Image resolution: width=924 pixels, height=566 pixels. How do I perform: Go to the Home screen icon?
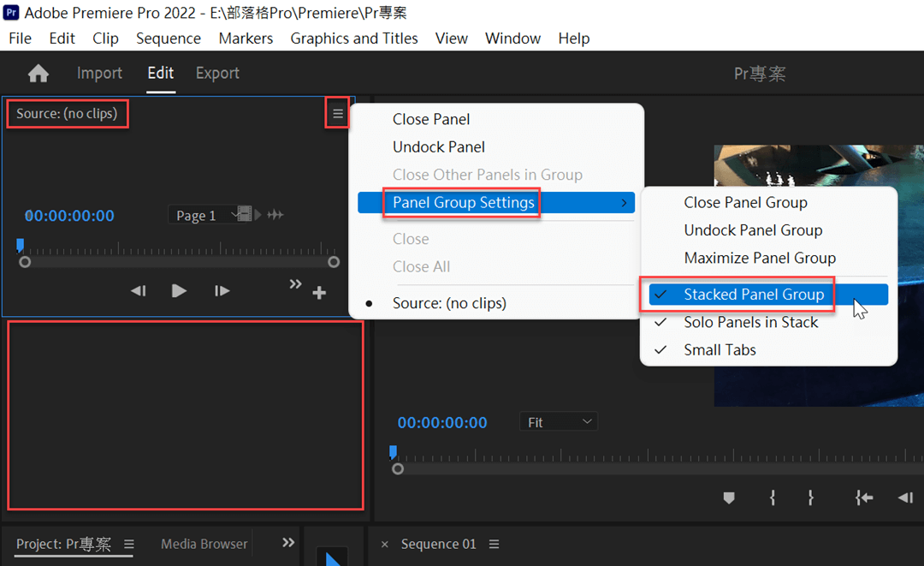[x=38, y=74]
